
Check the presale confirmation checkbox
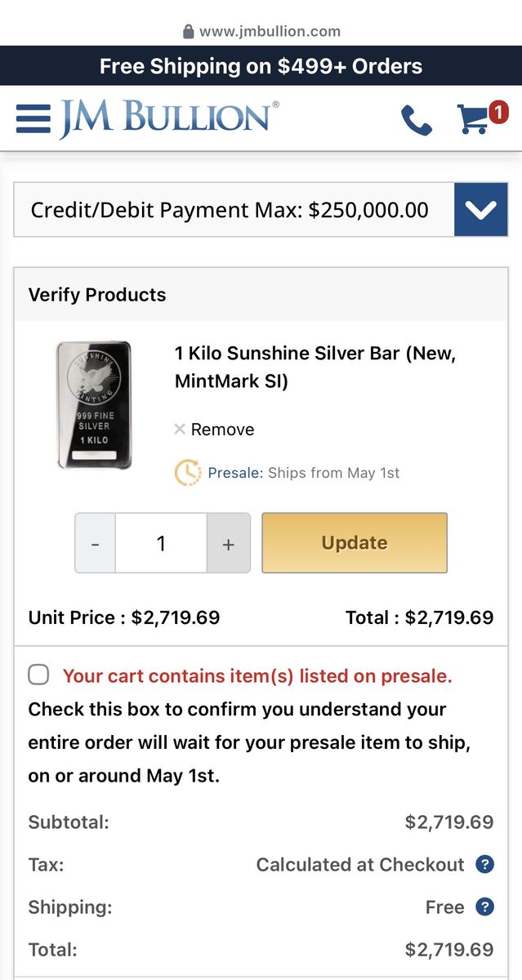point(38,675)
